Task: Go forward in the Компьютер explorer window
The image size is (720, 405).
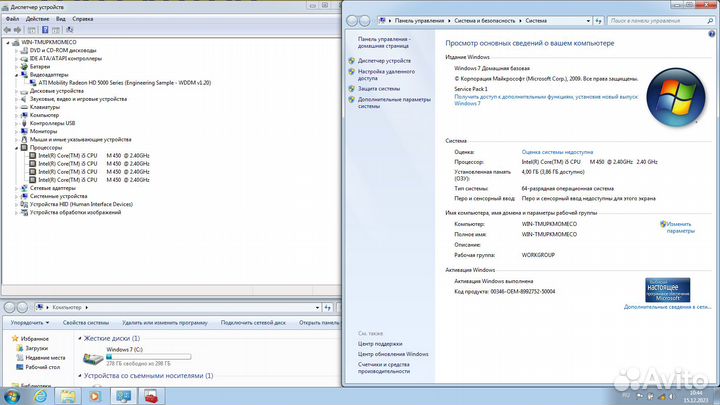Action: [x=22, y=307]
